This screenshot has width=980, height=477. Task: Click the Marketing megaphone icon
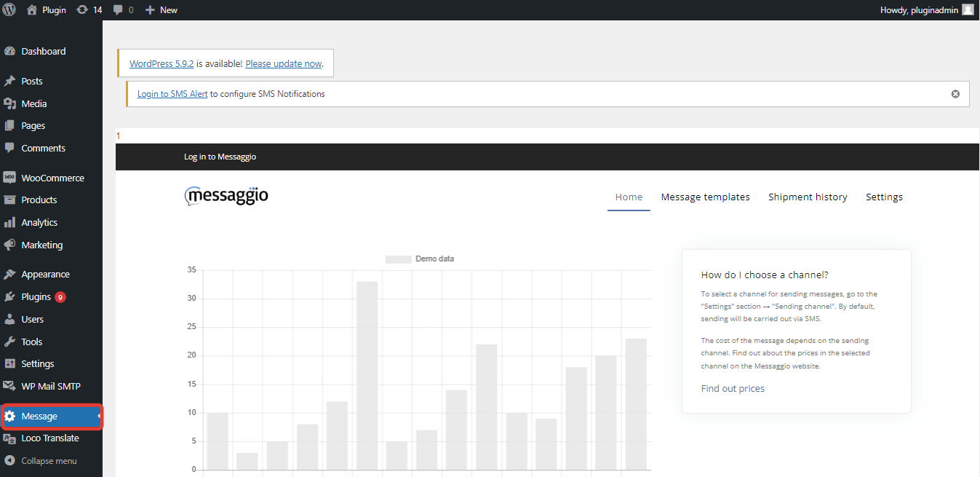9,245
